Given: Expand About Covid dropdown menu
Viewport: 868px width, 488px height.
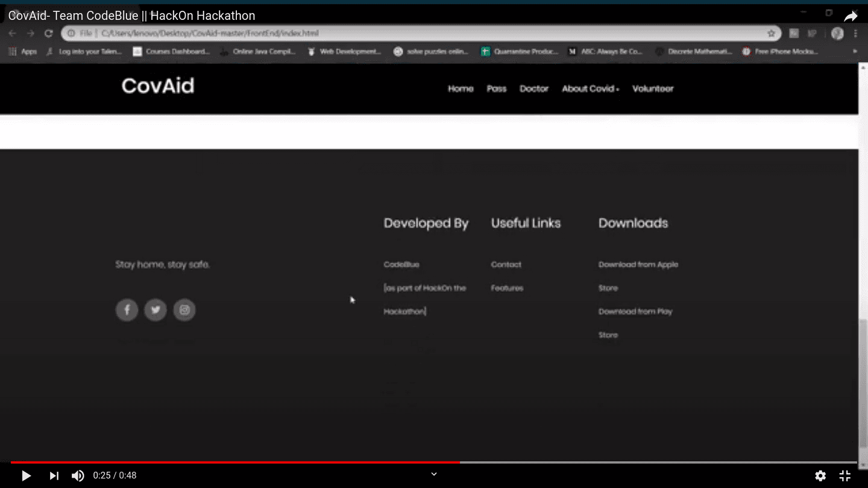Looking at the screenshot, I should pyautogui.click(x=590, y=89).
